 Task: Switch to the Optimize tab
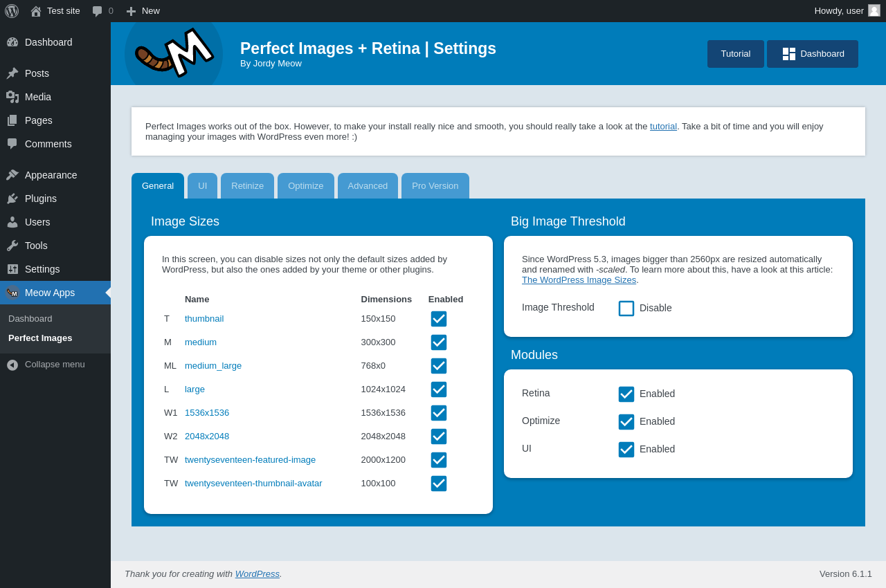pyautogui.click(x=306, y=186)
